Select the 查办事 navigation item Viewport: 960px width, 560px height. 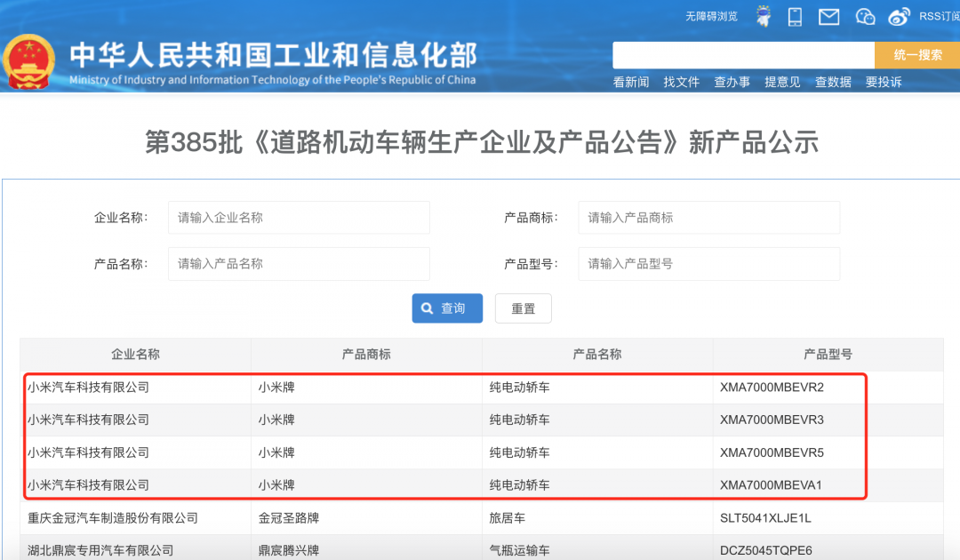[x=732, y=82]
